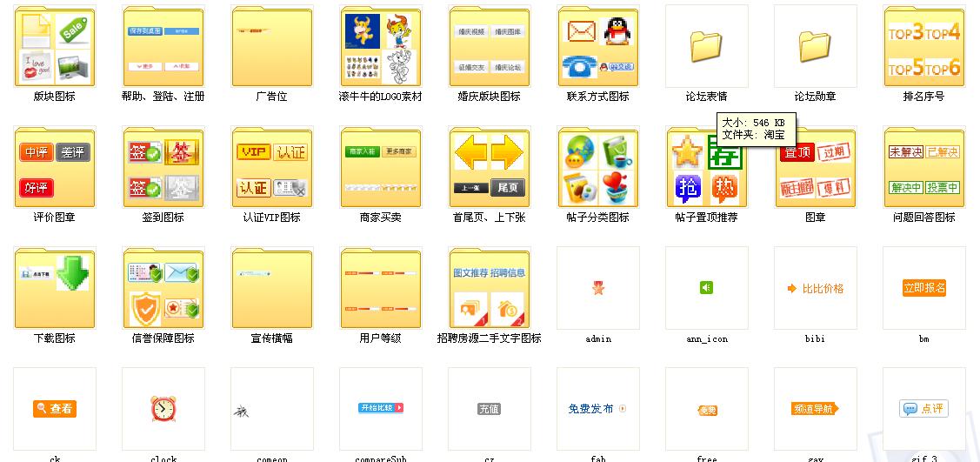
Task: Select the gray 充值 image thumbnail
Action: click(490, 409)
